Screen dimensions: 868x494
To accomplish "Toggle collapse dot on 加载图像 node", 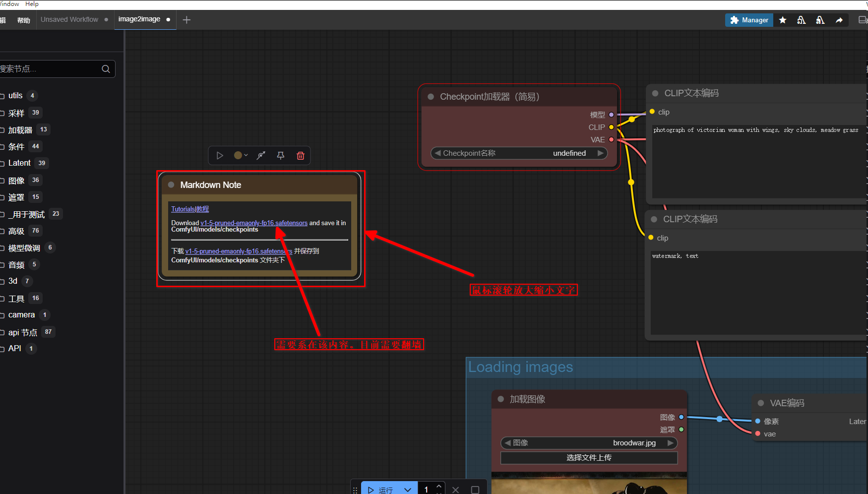I will click(x=501, y=399).
